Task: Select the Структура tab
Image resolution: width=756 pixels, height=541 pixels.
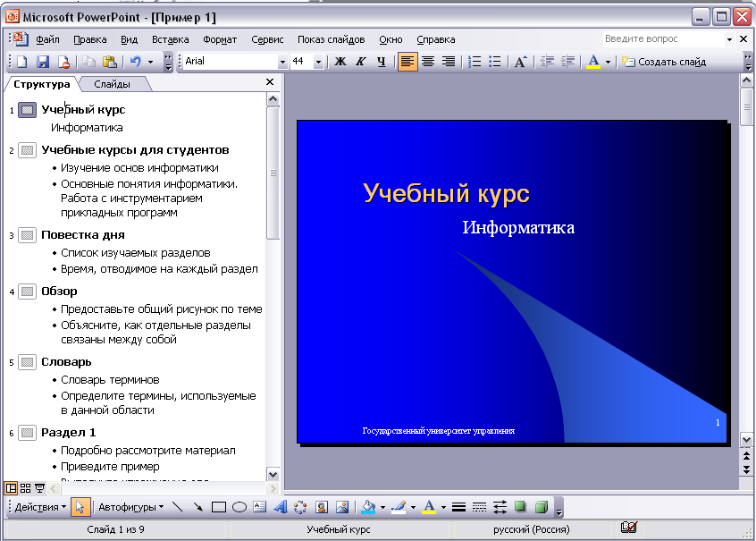Action: coord(41,84)
